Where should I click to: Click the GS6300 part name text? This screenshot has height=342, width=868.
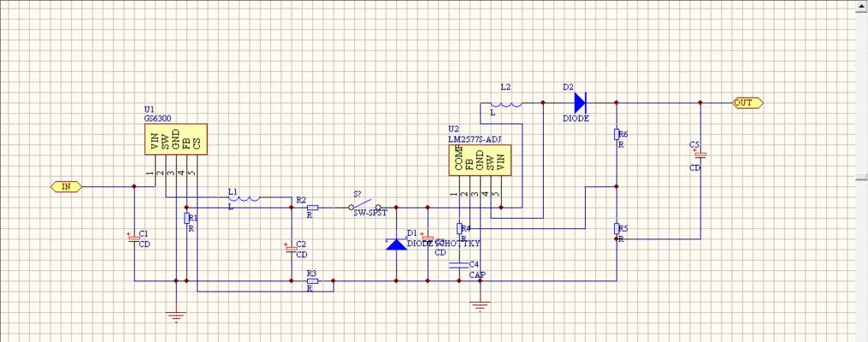click(x=158, y=118)
